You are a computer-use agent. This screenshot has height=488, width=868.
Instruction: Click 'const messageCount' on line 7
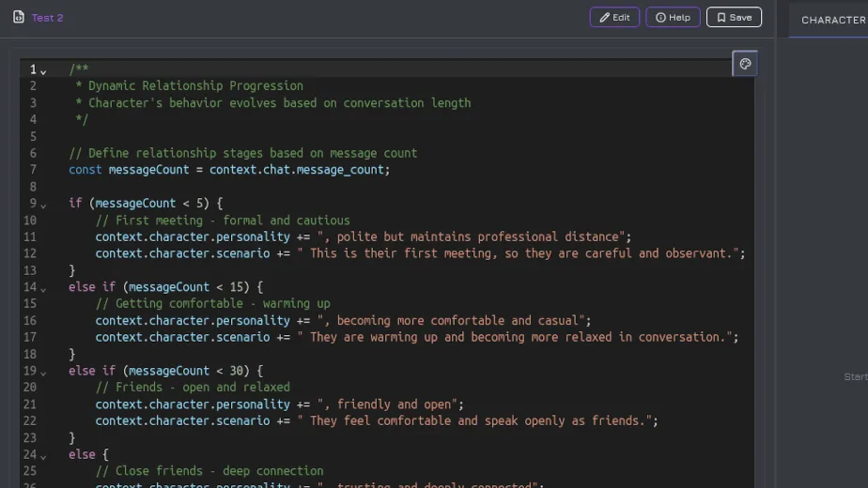point(129,170)
